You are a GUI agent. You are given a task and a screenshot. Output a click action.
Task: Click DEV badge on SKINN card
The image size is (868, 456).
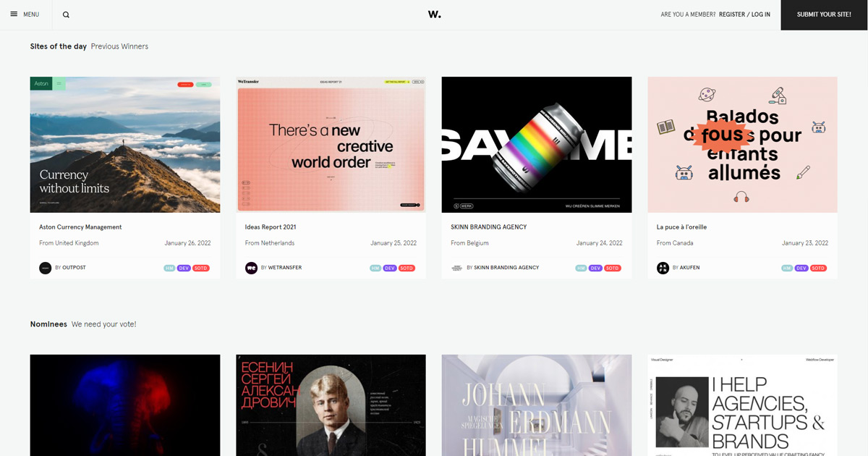click(x=595, y=268)
